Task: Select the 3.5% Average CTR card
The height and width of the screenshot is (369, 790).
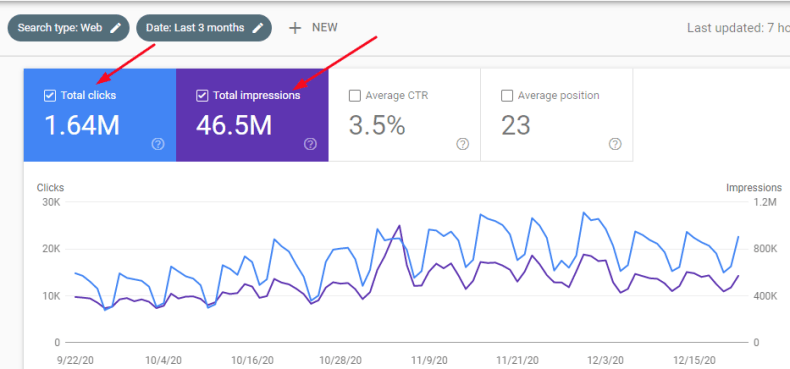Action: (x=405, y=115)
